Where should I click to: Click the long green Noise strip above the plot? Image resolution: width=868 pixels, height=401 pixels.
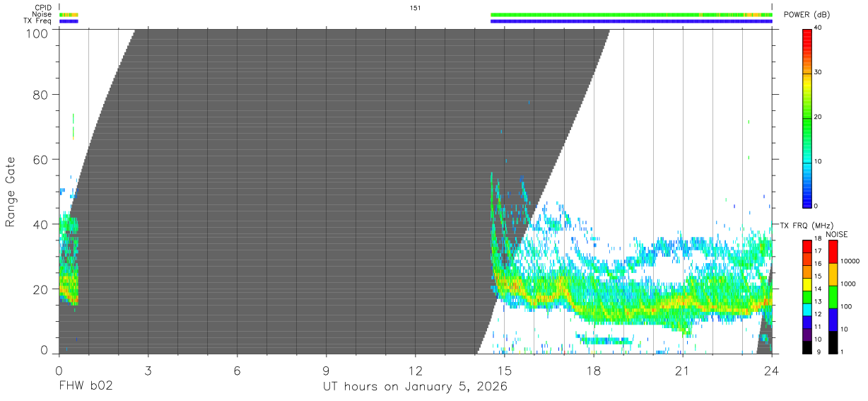click(x=631, y=14)
